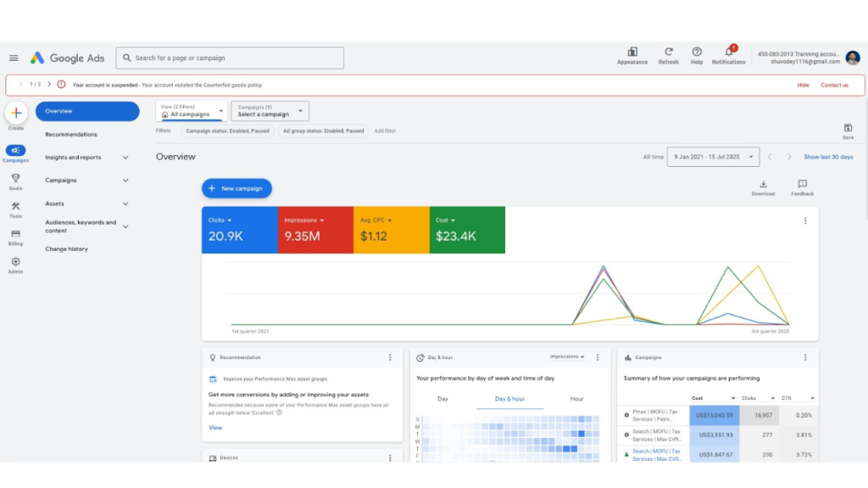Download the overview report

763,188
